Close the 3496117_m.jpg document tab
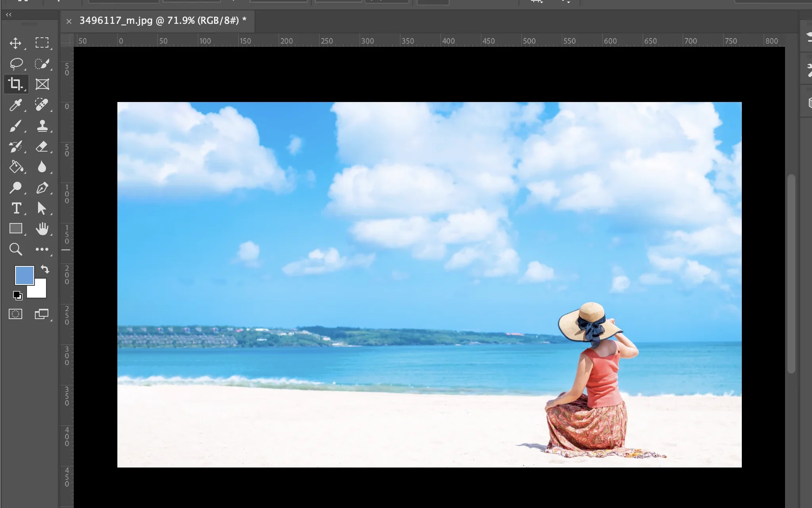812x508 pixels. (69, 21)
